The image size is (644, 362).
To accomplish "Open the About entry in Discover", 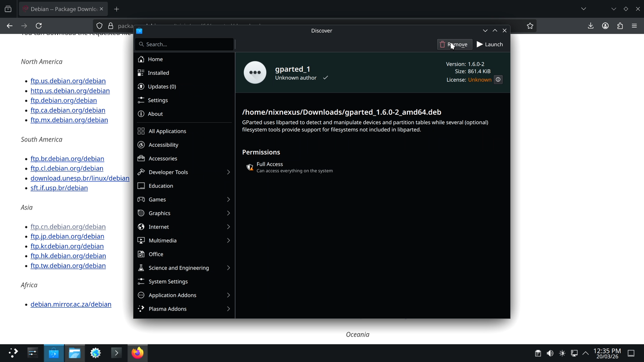I will (184, 114).
